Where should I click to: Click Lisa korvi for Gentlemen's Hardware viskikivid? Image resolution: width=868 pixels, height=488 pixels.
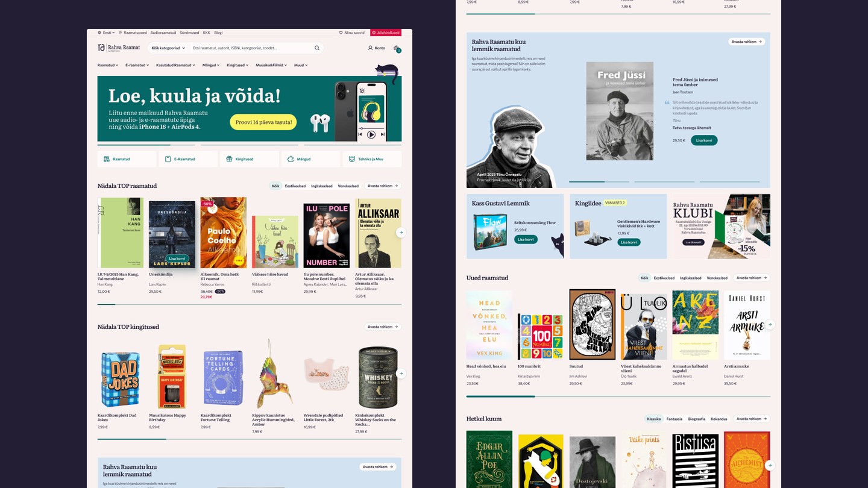click(x=629, y=242)
